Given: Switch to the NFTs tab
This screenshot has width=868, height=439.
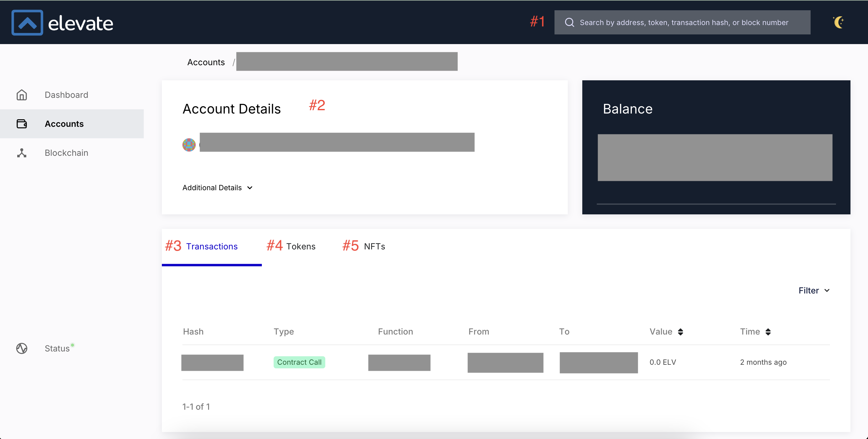Looking at the screenshot, I should tap(375, 247).
